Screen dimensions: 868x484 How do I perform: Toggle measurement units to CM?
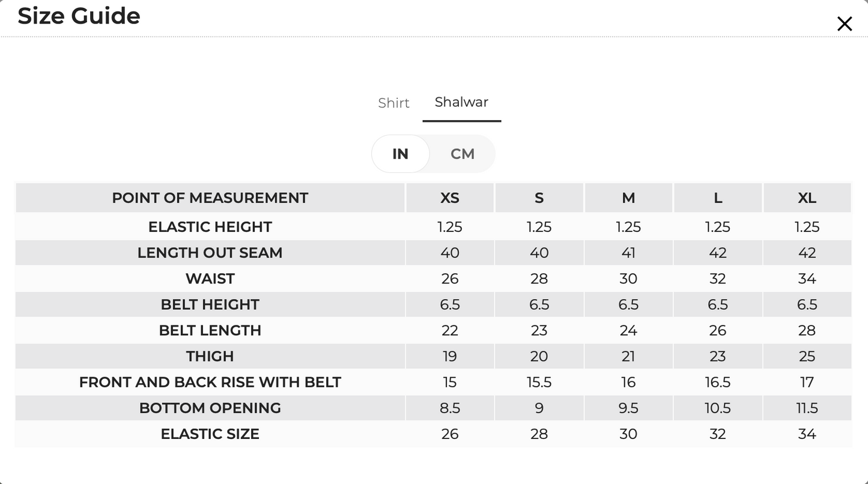pos(463,154)
